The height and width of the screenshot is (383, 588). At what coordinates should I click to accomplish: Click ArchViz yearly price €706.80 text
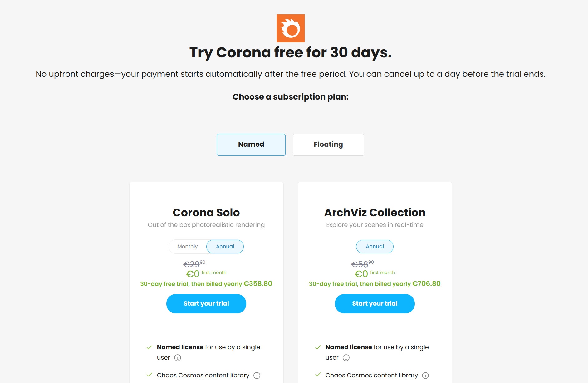coord(426,284)
